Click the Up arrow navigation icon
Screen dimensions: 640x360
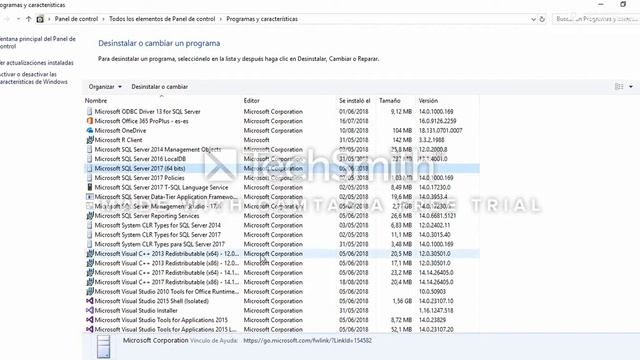(x=29, y=19)
